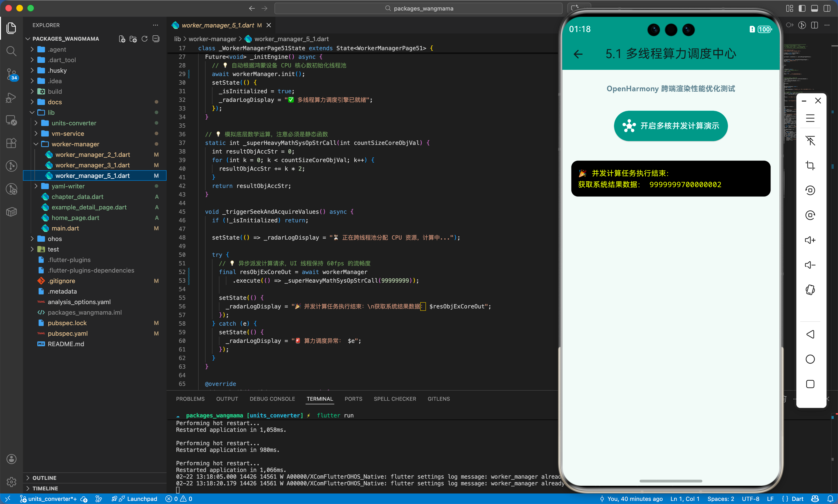
Task: Click the emulator screenshot crop icon
Action: pyautogui.click(x=810, y=165)
